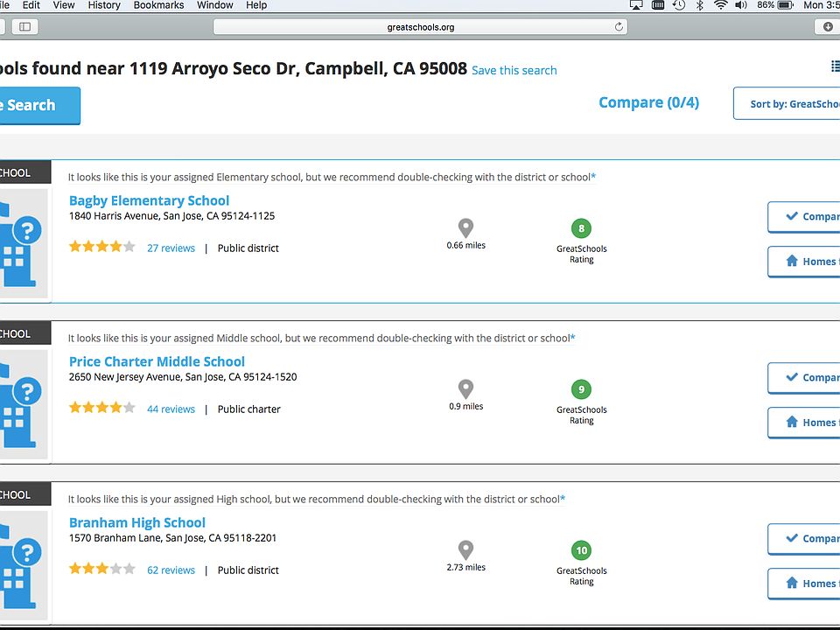Open Price Charter Middle School link
The image size is (840, 630).
click(157, 361)
